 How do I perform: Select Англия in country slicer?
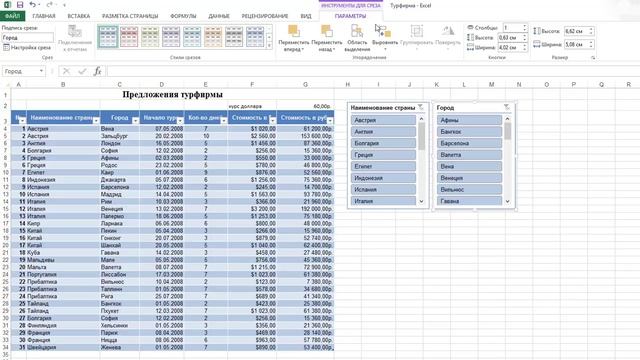(383, 131)
